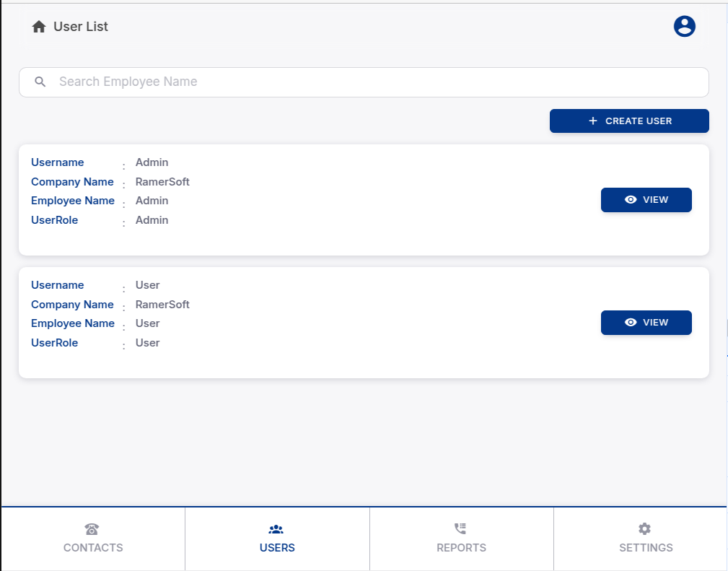Open the profile avatar icon

point(684,27)
